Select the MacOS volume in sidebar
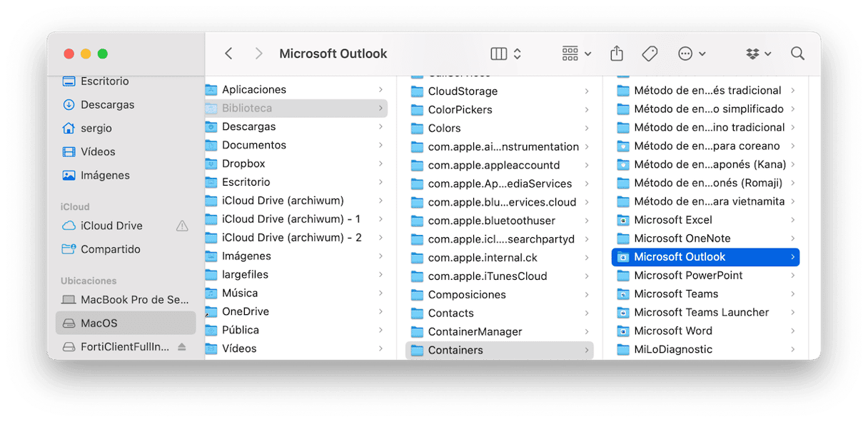The width and height of the screenshot is (868, 422). pos(126,323)
